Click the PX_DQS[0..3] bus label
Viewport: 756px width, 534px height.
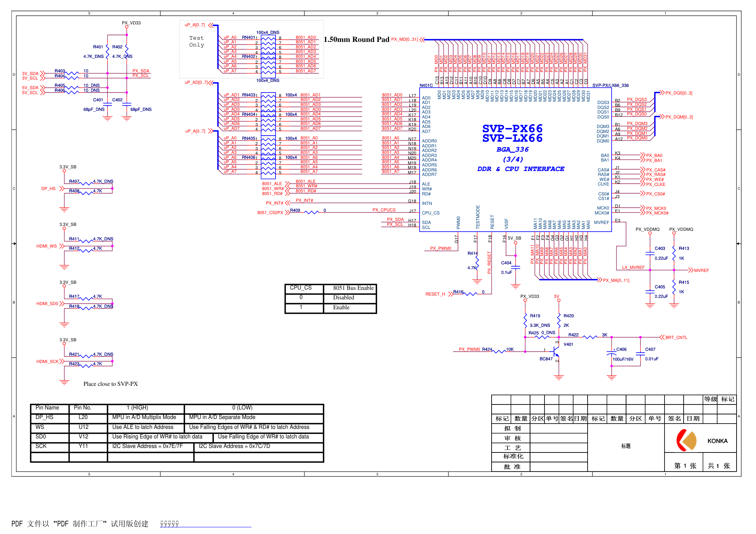coord(679,93)
